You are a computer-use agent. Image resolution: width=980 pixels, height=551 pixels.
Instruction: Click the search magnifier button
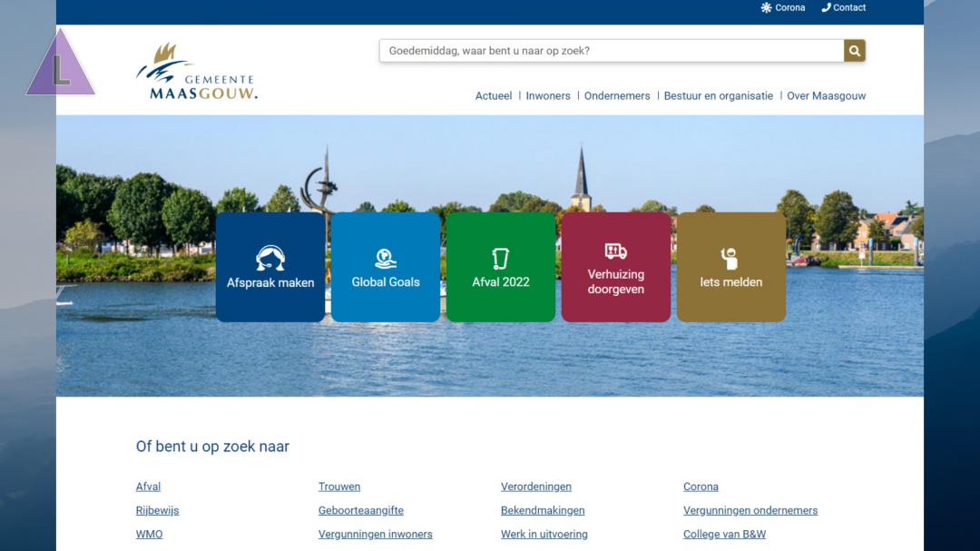[855, 51]
